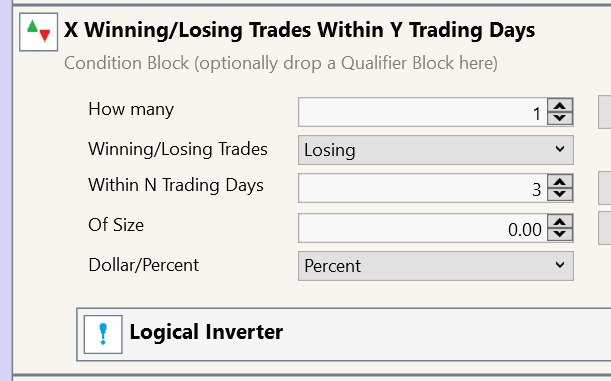The height and width of the screenshot is (381, 611).
Task: Click the Dollar/Percent label
Action: point(143,265)
